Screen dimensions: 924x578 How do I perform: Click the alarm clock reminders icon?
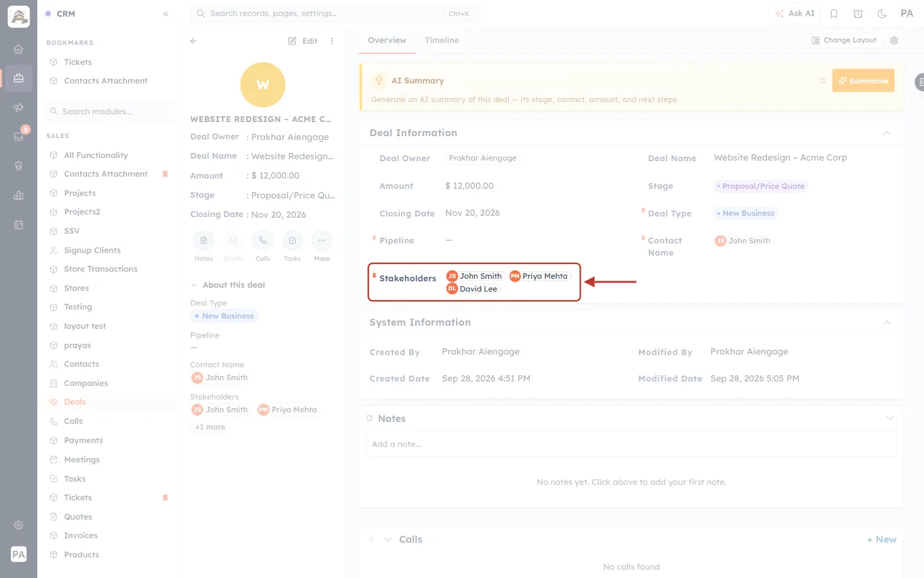pyautogui.click(x=858, y=13)
